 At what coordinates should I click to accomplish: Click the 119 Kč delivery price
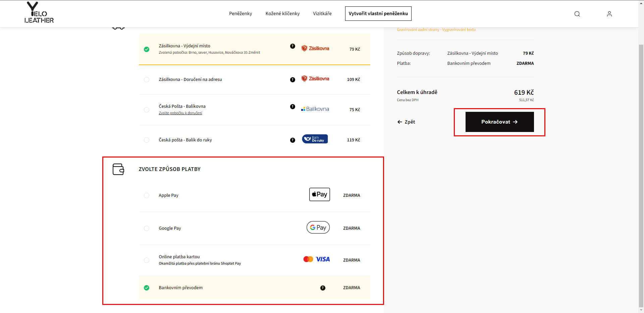click(353, 140)
